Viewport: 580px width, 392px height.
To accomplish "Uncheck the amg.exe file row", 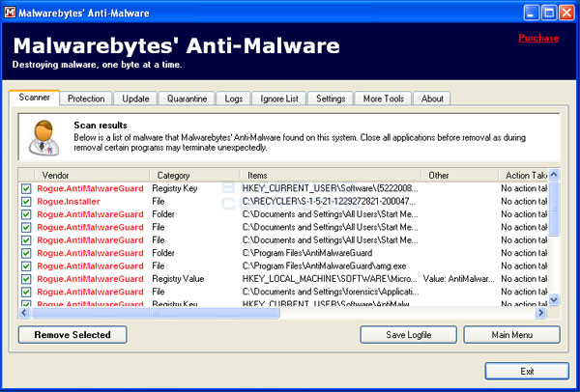I will click(x=26, y=266).
